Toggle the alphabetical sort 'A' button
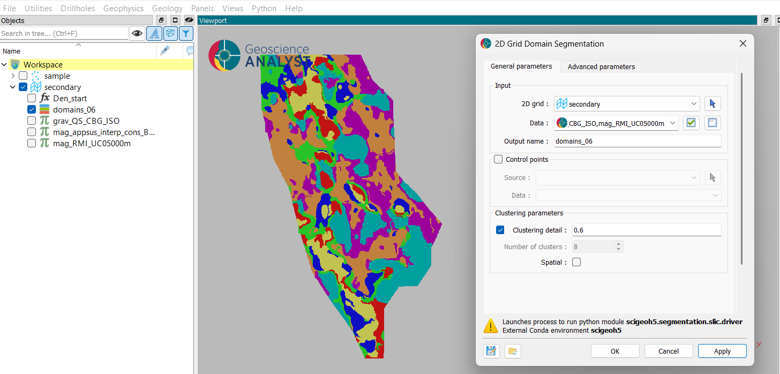Screen dimensions: 780x374 click(x=154, y=33)
